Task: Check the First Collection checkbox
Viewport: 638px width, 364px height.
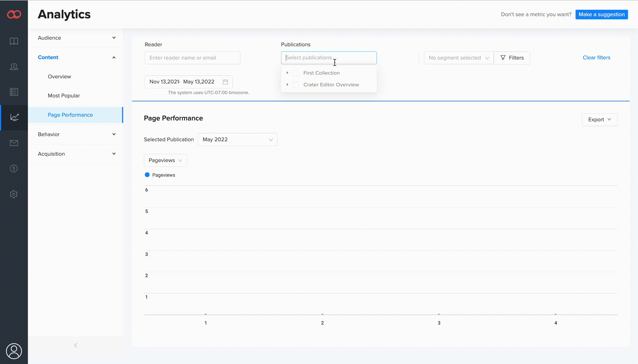Action: (295, 73)
